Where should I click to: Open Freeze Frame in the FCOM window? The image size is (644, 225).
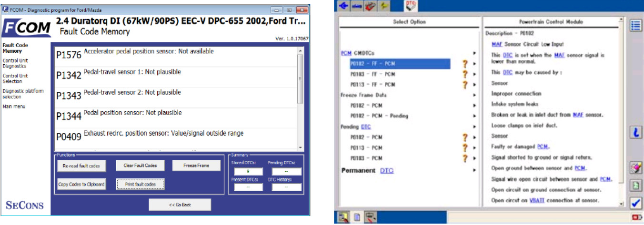tap(196, 165)
